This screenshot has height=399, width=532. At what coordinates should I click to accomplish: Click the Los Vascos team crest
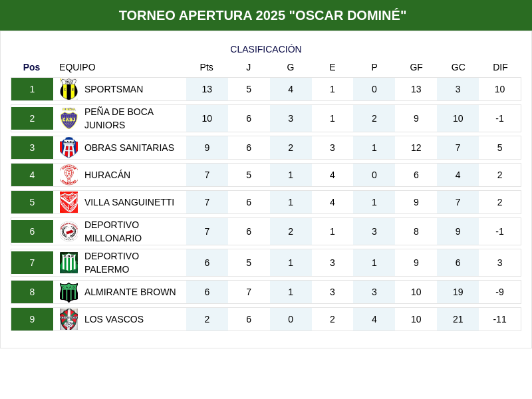(x=68, y=319)
